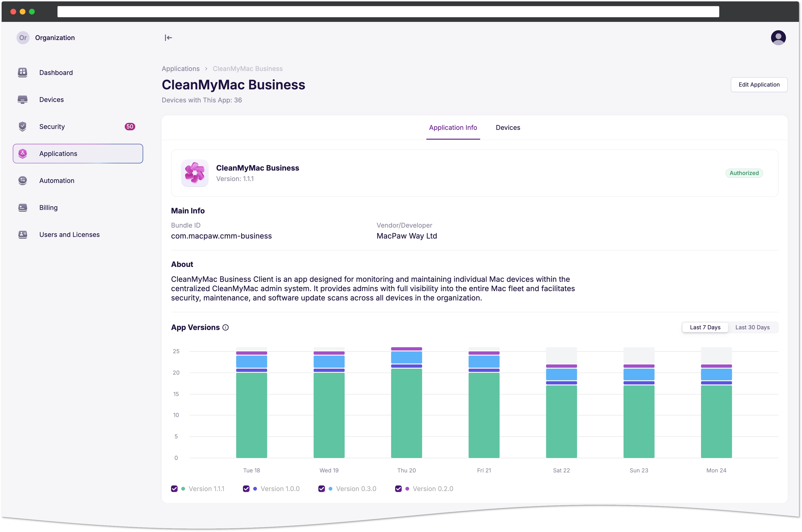Switch to the Devices tab

(x=508, y=128)
